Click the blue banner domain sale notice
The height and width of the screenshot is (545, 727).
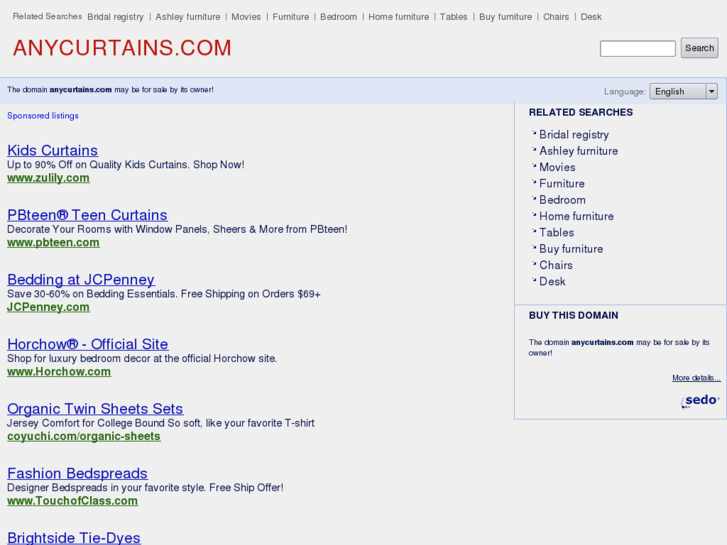coord(110,90)
